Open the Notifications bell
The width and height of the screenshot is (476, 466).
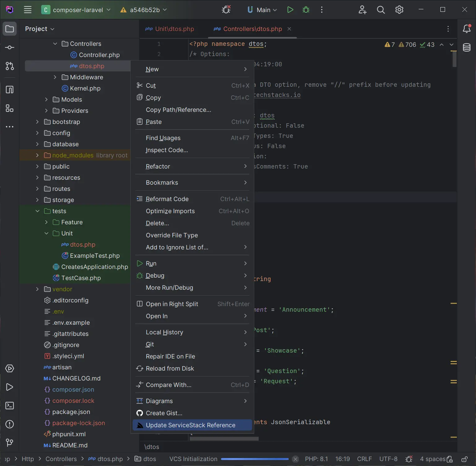pos(467,29)
